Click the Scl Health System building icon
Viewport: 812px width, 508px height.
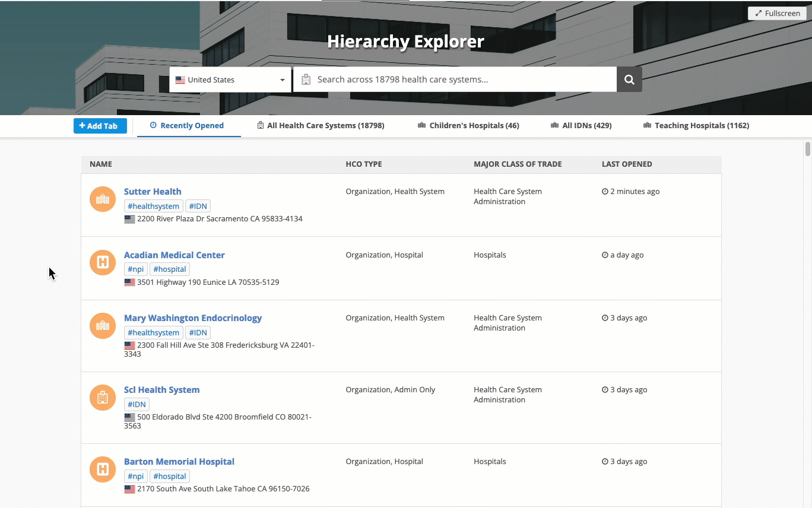pyautogui.click(x=103, y=397)
